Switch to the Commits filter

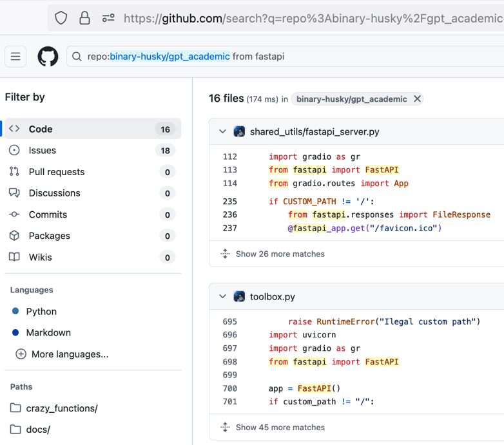[x=48, y=214]
